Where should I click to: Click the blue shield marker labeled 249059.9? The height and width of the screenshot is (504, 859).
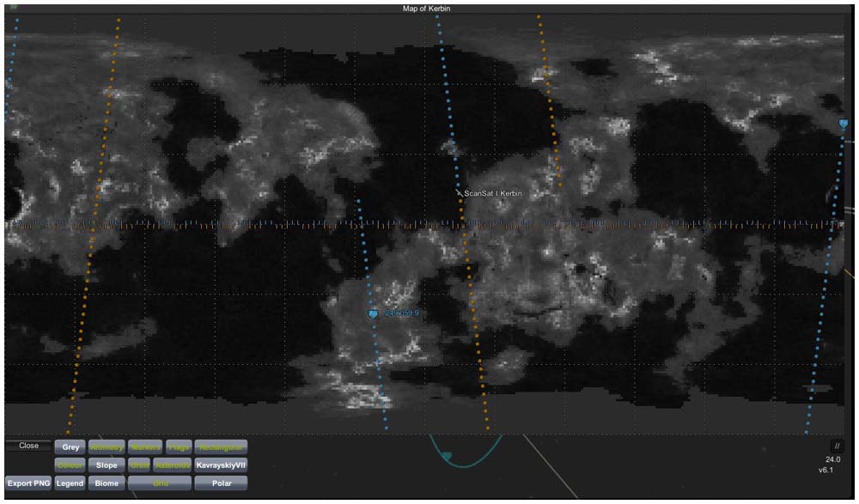point(373,313)
